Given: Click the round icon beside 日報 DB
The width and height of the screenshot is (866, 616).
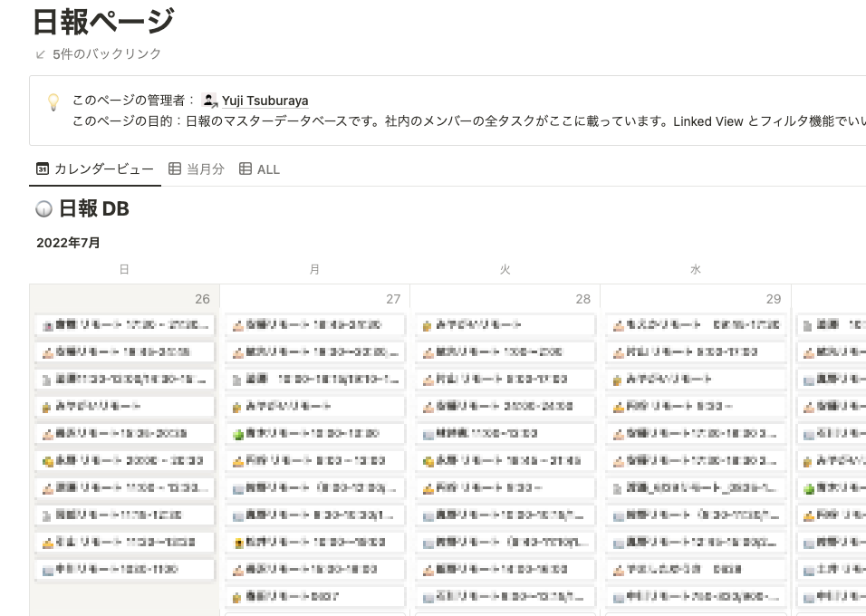Looking at the screenshot, I should 43,209.
